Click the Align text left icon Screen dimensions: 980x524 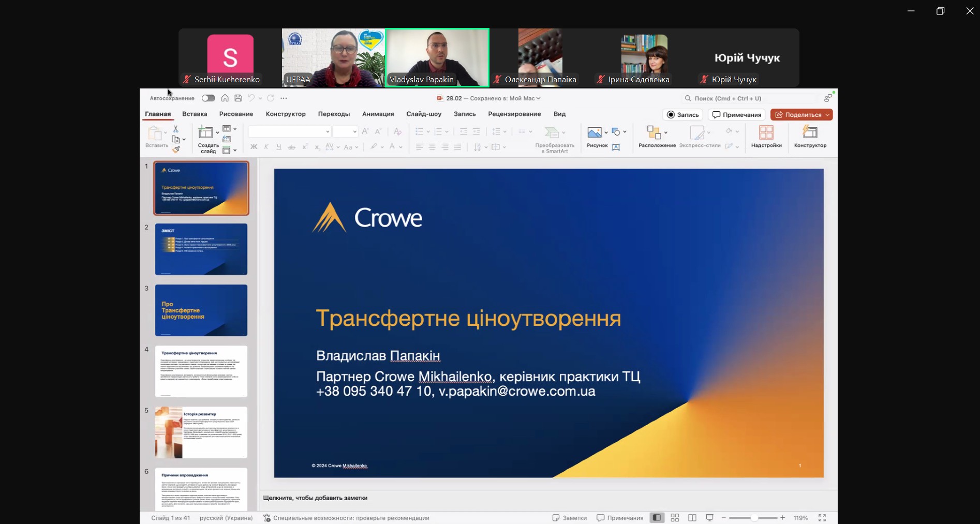point(420,147)
